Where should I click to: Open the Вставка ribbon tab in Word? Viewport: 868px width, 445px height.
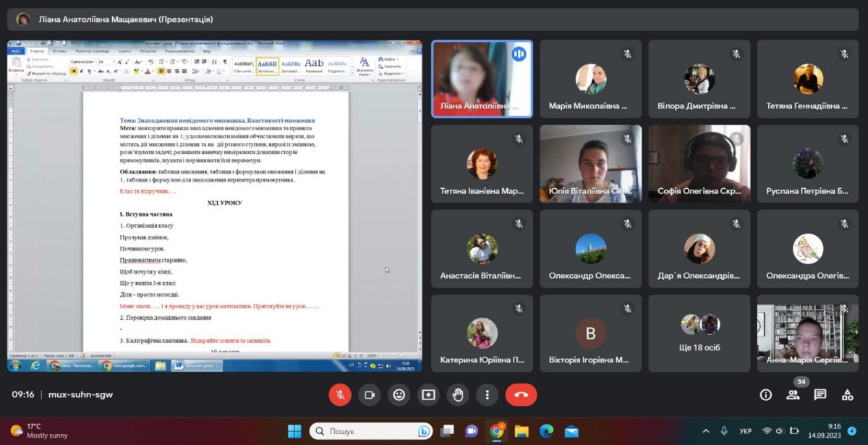59,51
